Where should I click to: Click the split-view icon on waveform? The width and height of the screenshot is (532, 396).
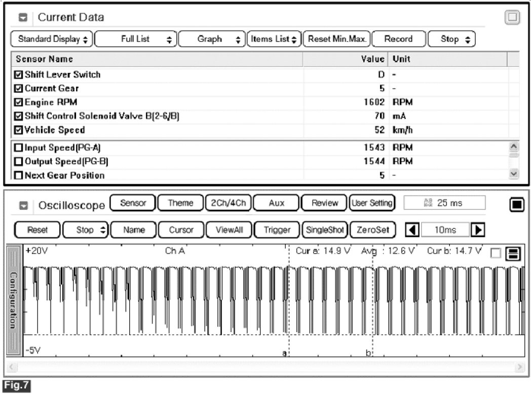[512, 255]
